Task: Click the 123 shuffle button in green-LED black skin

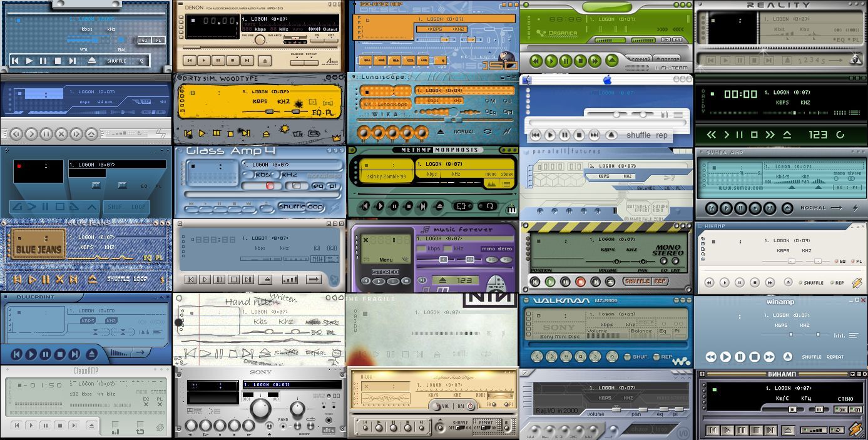Action: coord(818,135)
